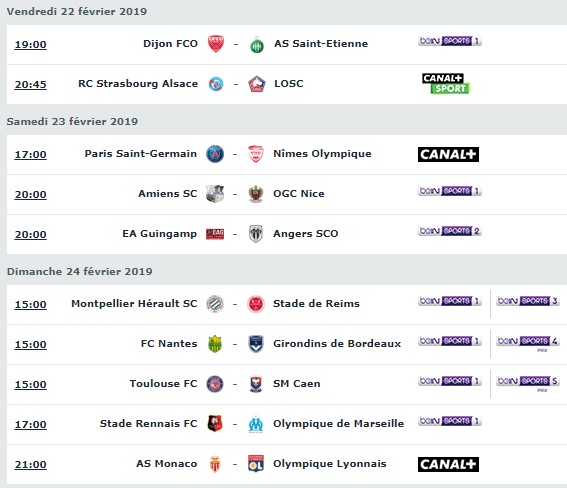The width and height of the screenshot is (567, 488).
Task: Click the Stade Rennais FC crest
Action: pos(215,423)
